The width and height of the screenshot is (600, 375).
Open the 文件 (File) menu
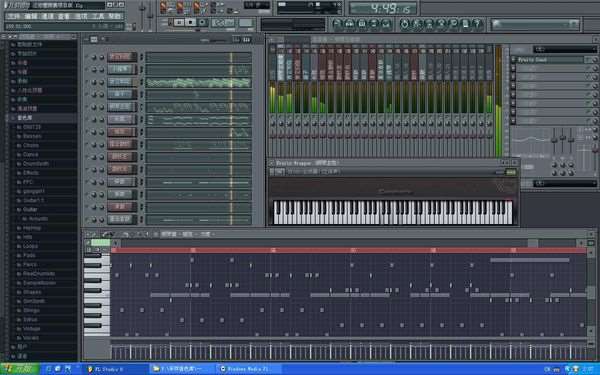click(x=13, y=16)
